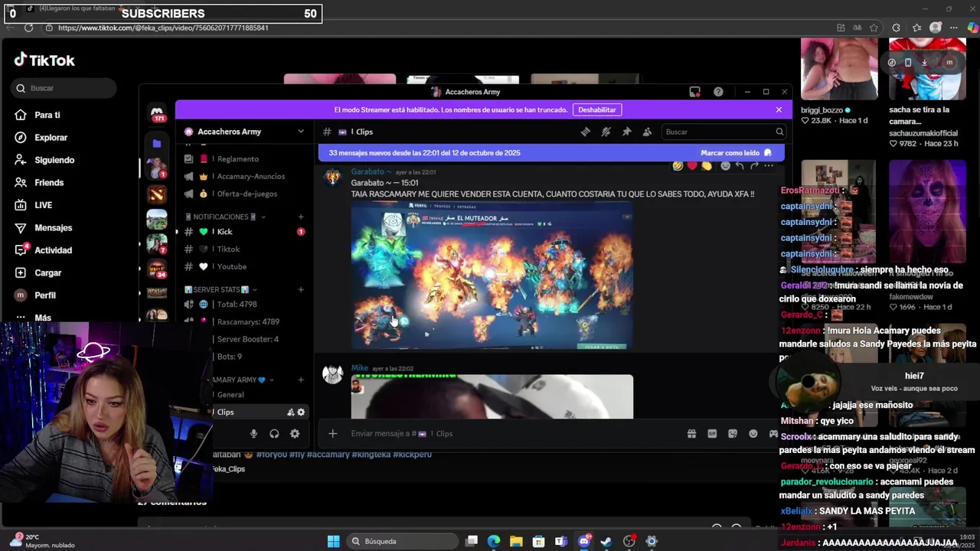This screenshot has height=551, width=980.
Task: Expand Accacheros Army server dropdown
Action: coord(301,132)
